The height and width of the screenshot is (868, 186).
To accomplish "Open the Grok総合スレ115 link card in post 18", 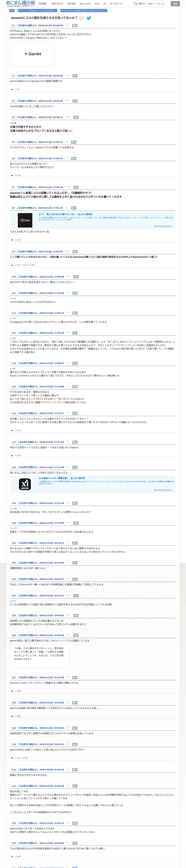I will click(x=93, y=484).
